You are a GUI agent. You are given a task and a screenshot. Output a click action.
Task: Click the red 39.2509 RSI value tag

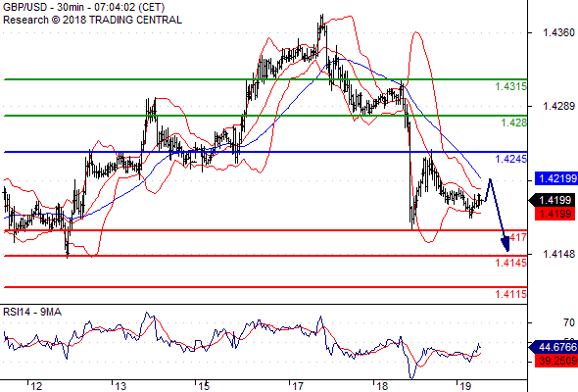556,361
